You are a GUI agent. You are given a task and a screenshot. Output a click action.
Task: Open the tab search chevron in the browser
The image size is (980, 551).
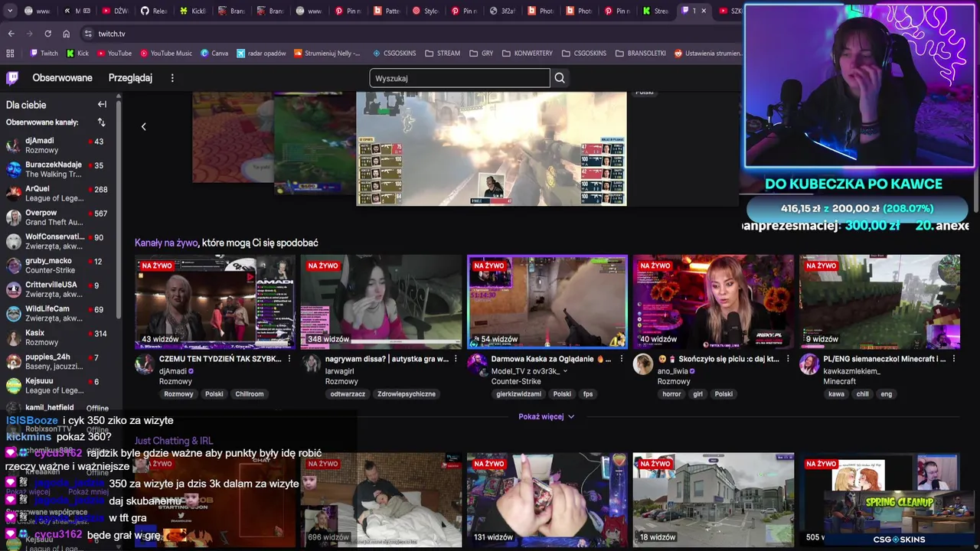click(x=9, y=11)
